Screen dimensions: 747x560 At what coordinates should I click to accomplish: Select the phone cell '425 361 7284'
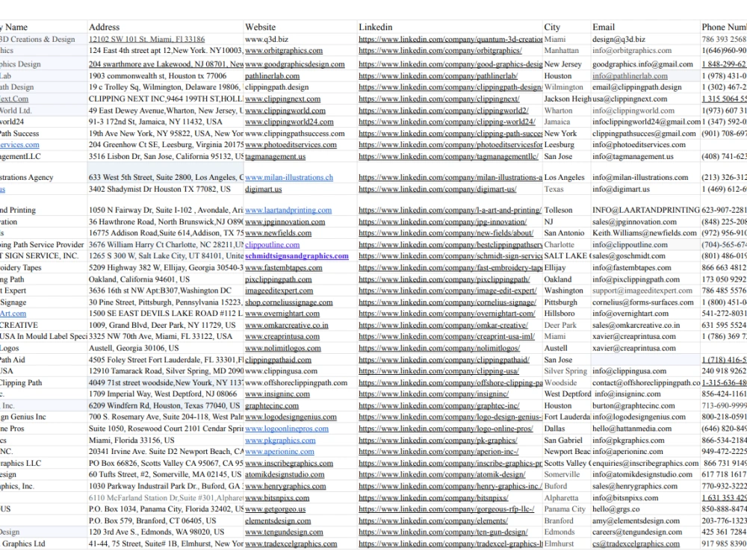point(724,532)
